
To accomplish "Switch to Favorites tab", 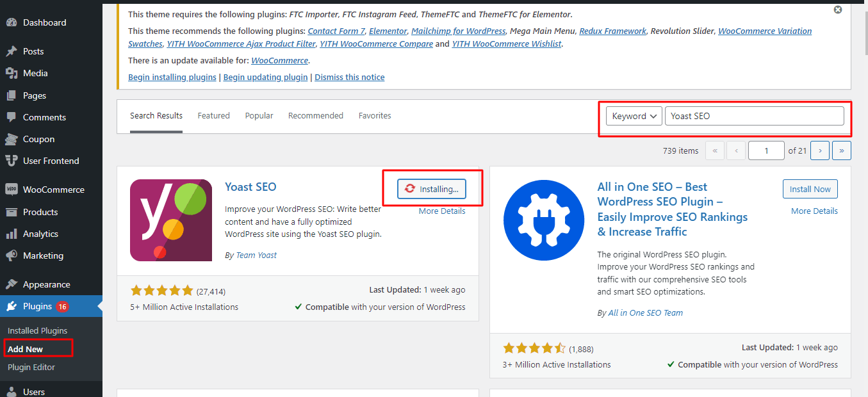I will click(x=375, y=116).
